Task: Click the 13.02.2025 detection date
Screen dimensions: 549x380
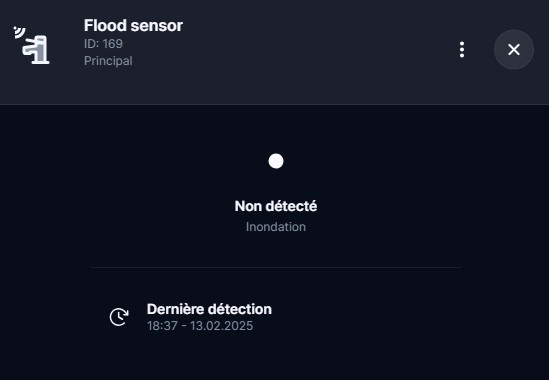Action: click(x=222, y=326)
